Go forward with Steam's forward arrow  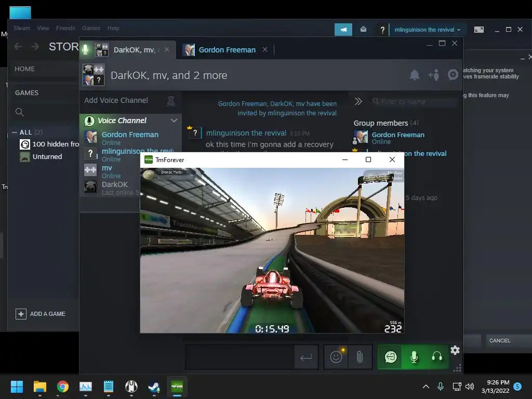(x=35, y=46)
